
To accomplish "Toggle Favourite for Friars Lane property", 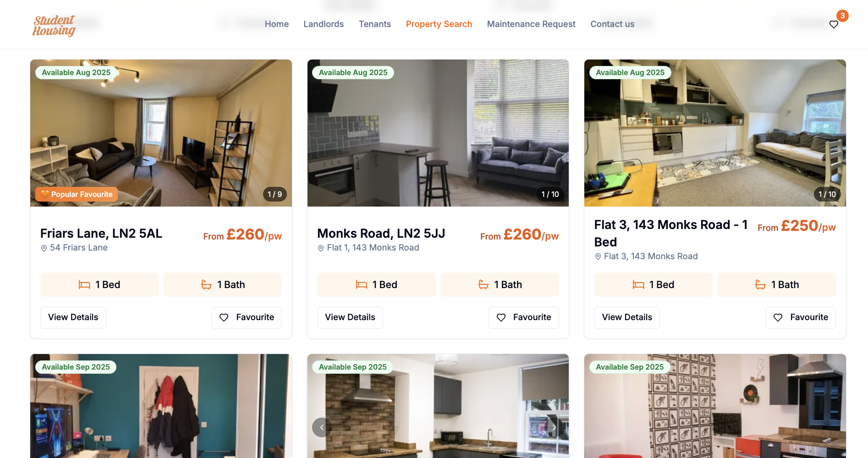I will point(247,317).
